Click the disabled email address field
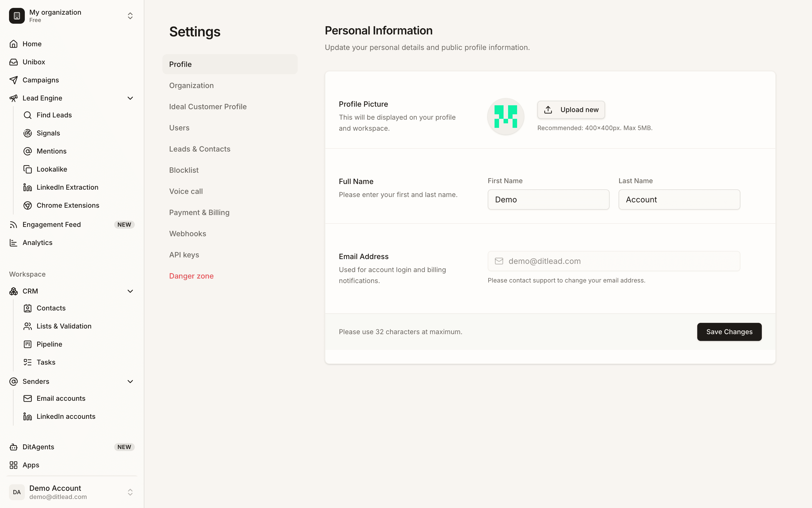 [x=614, y=261]
